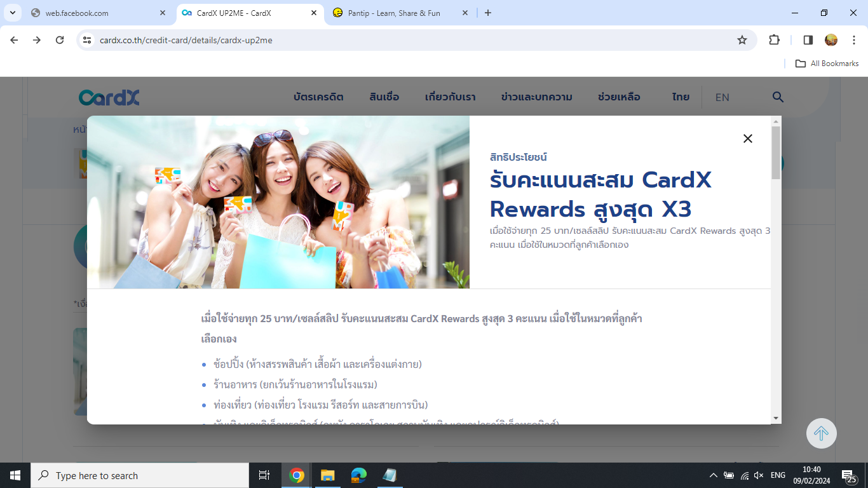
Task: Change ENG input language
Action: pos(778,475)
